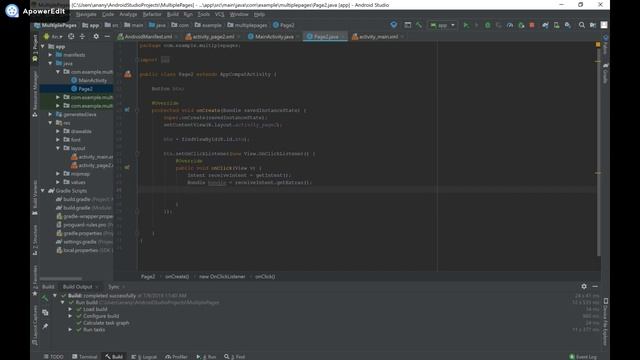Screen dimensions: 640x360
Task: Toggle the Gradle side tab on right edge
Action: 605,73
